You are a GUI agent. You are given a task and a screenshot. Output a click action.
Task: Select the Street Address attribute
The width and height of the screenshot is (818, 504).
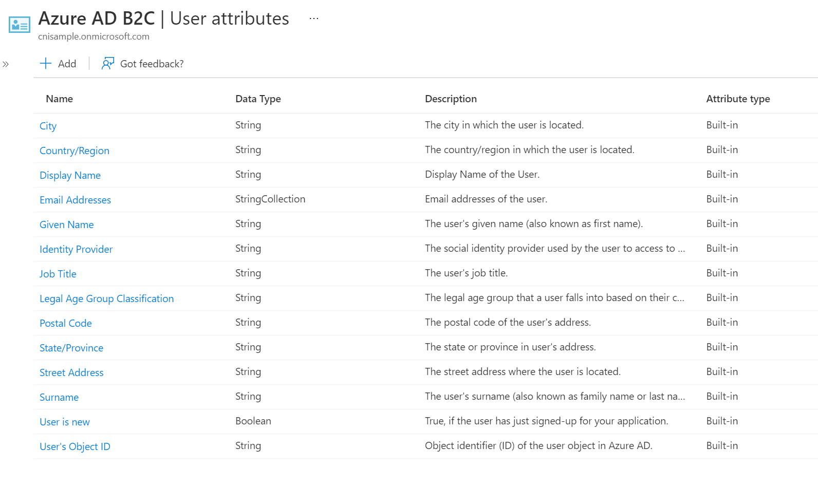click(x=71, y=372)
